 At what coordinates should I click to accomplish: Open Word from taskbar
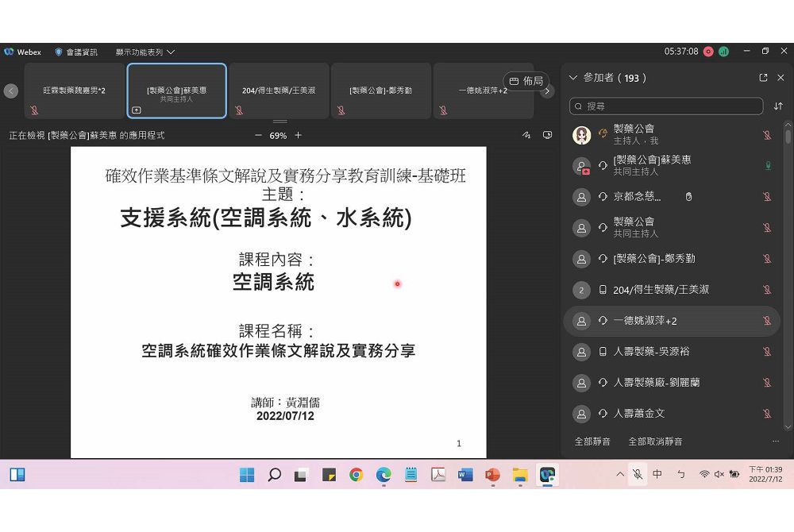point(465,475)
